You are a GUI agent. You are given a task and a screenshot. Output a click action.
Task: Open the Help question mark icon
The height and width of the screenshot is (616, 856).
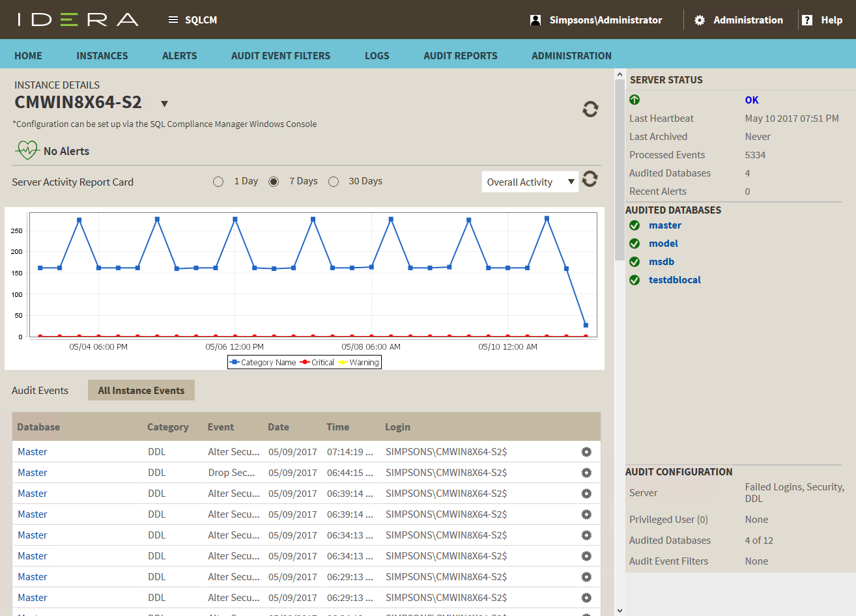(807, 20)
